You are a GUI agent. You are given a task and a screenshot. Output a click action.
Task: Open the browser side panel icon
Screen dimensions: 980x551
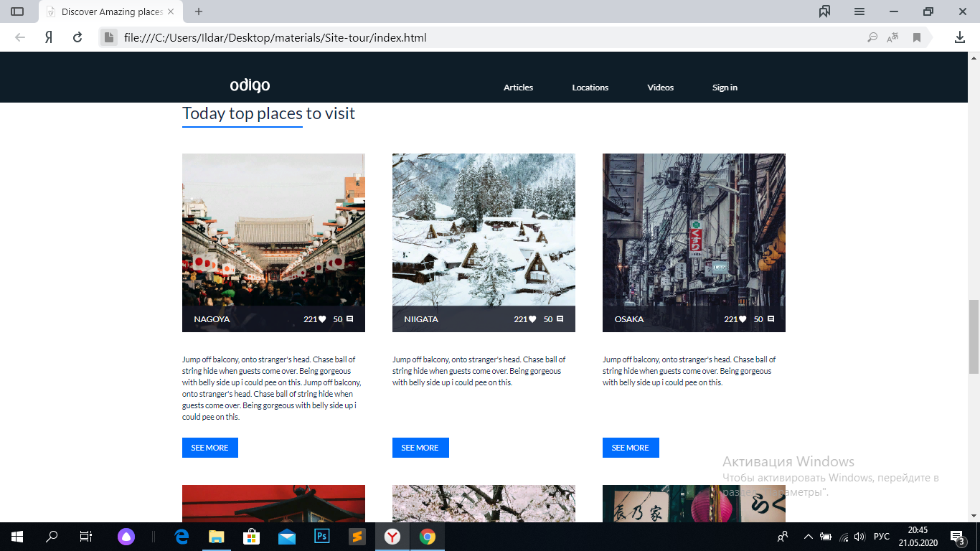click(17, 11)
